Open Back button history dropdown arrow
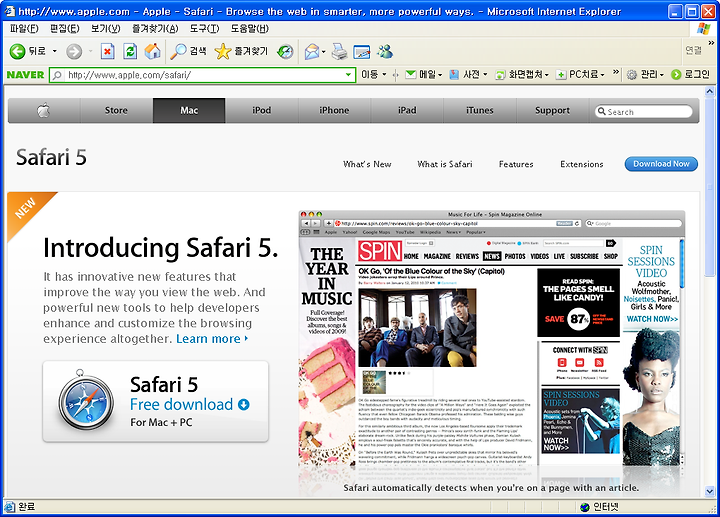This screenshot has width=720, height=517. coord(55,51)
